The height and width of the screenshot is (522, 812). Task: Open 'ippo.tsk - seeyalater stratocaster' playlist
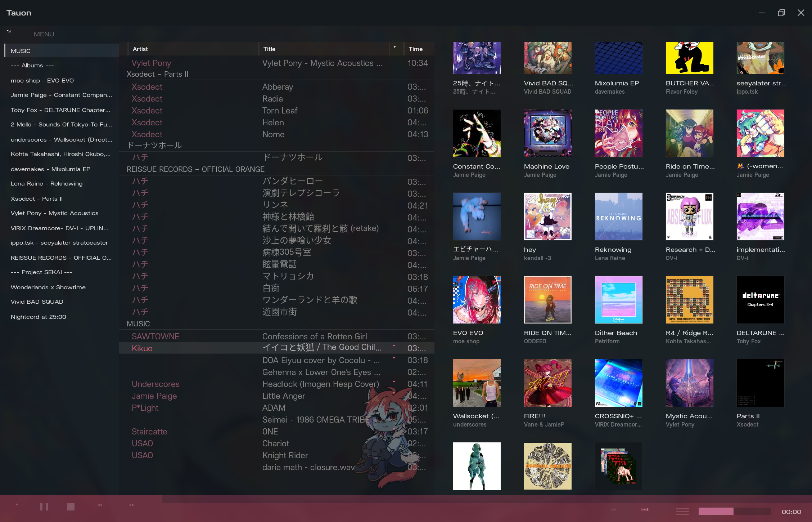[62, 243]
